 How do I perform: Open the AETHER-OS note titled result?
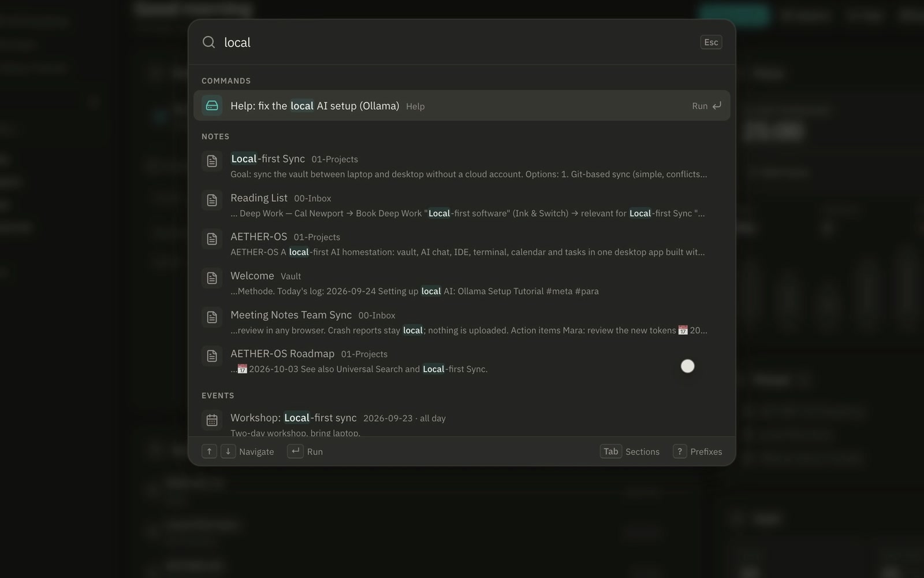tap(462, 244)
